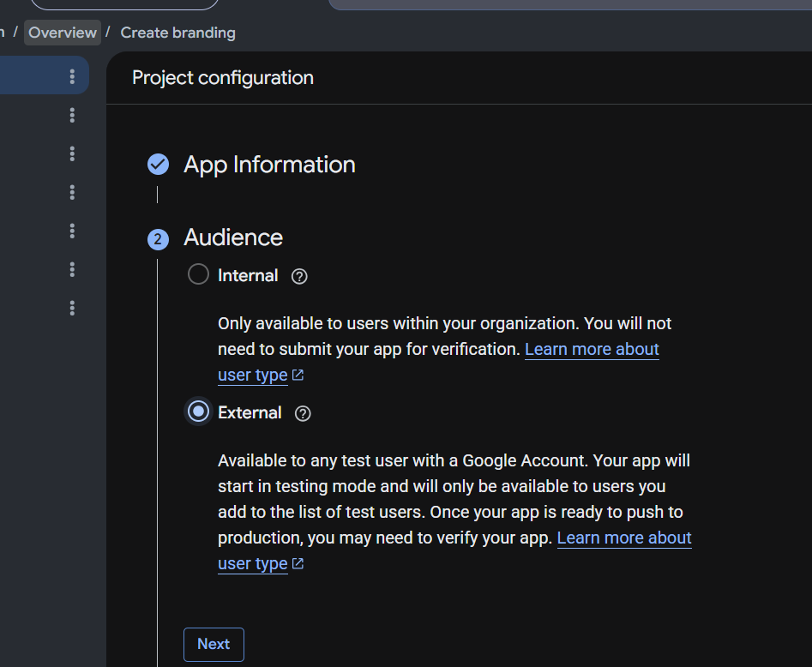Click the Project configuration heading
Image resolution: width=812 pixels, height=667 pixels.
pos(223,78)
